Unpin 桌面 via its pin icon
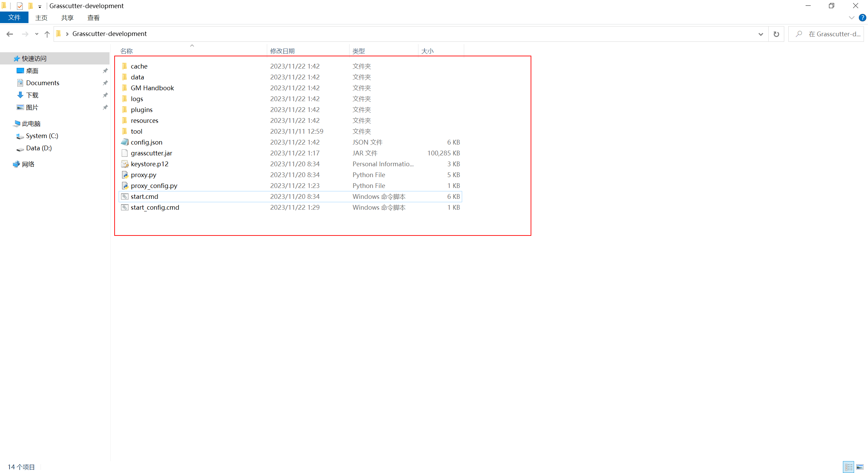The image size is (868, 473). [x=105, y=71]
